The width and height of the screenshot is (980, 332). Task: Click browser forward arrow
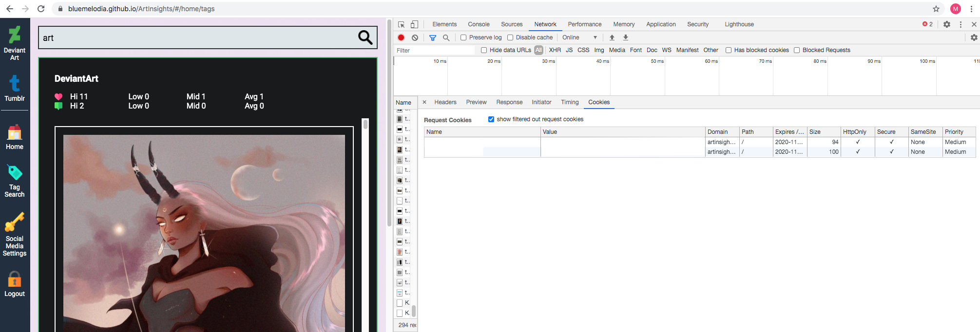(25, 9)
